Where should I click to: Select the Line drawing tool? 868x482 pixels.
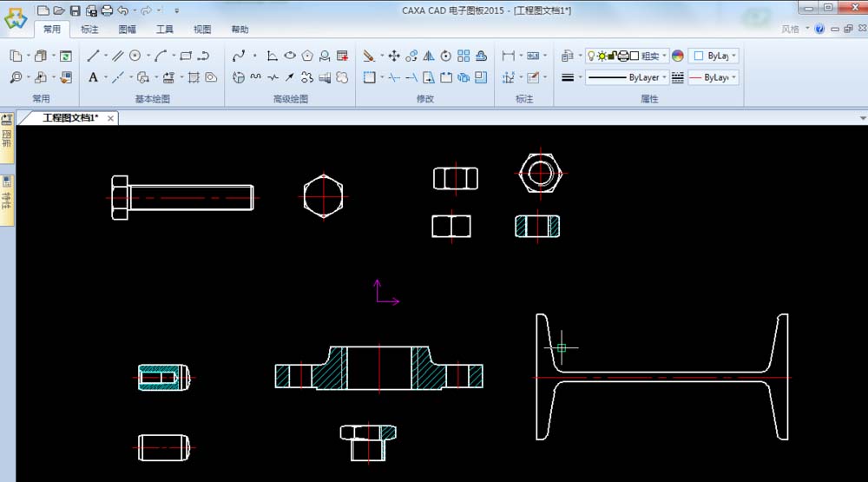click(x=93, y=56)
